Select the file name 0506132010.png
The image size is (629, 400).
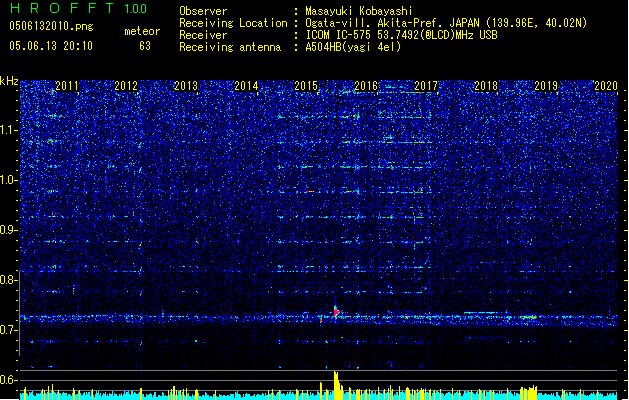(51, 26)
